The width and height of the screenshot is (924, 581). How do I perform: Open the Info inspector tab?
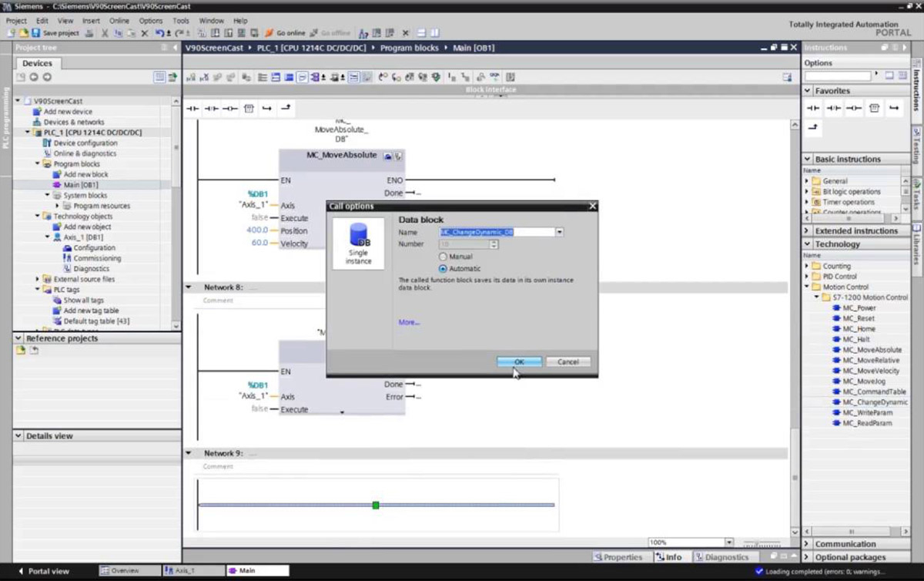pos(671,557)
